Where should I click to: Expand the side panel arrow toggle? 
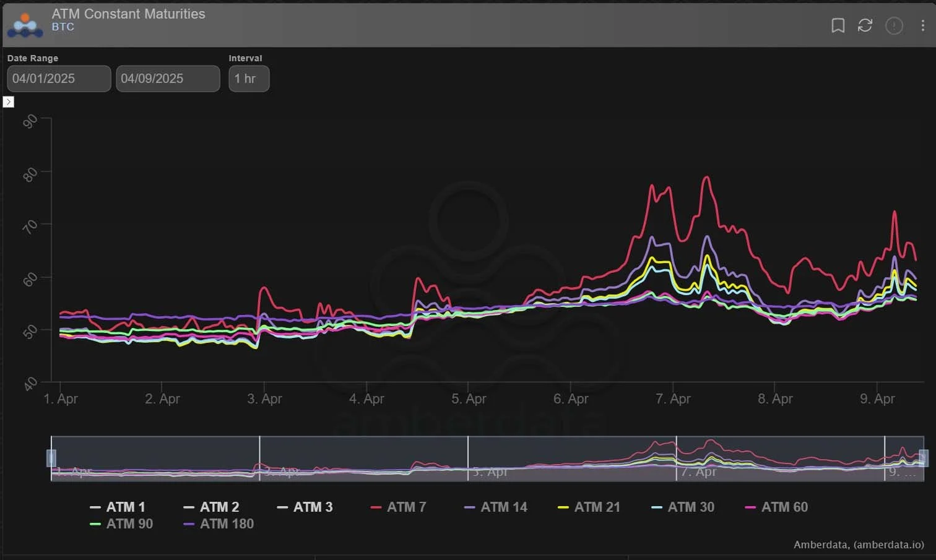coord(8,102)
